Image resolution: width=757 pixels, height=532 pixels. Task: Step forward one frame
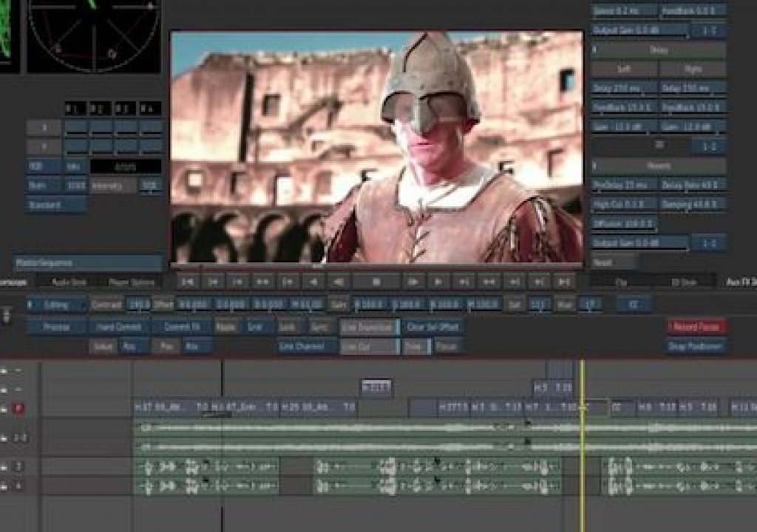pos(413,282)
